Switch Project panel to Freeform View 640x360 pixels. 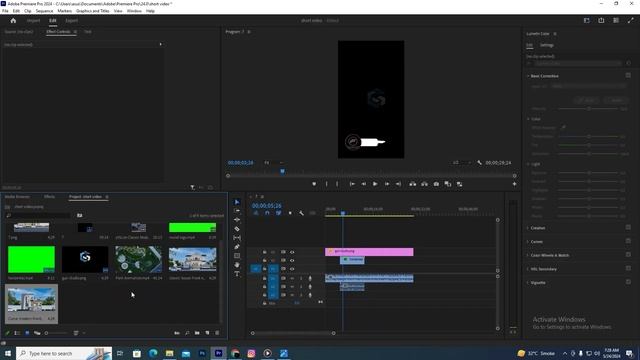(x=37, y=333)
